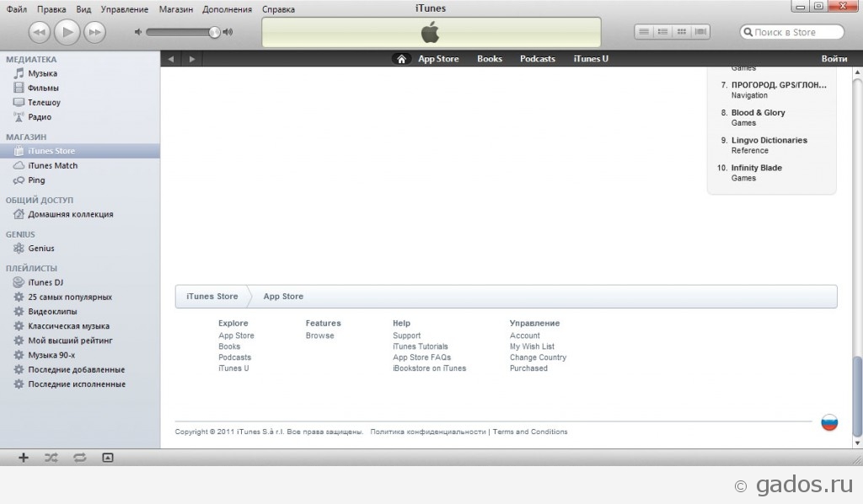Open Blood & Glory in top chart
The image size is (863, 504).
758,113
